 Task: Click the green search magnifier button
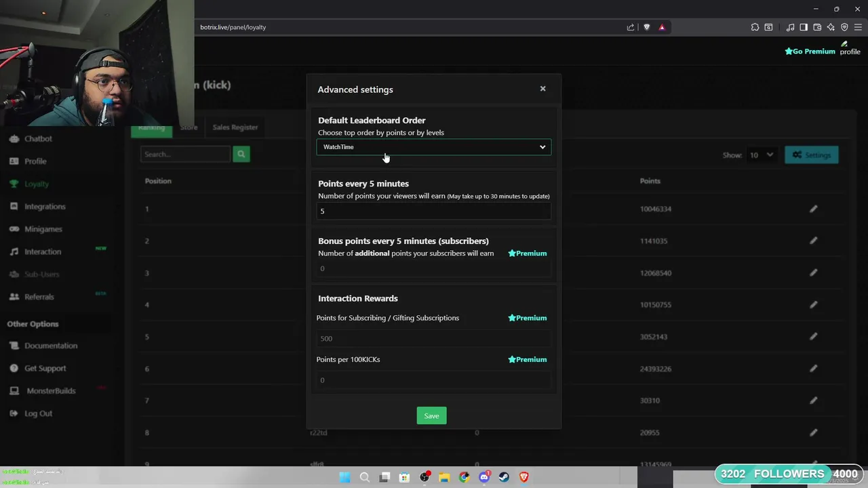(241, 155)
